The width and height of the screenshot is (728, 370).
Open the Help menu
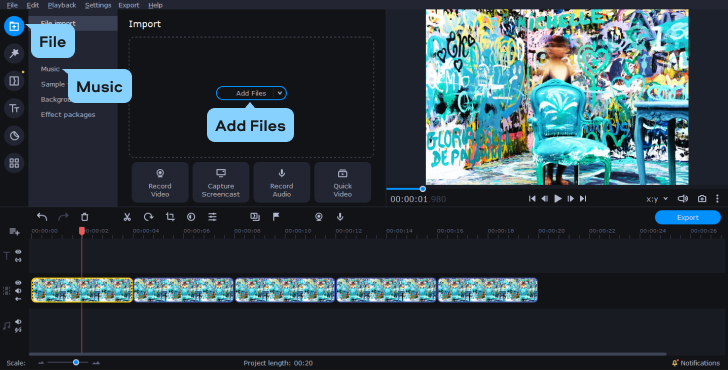tap(155, 5)
